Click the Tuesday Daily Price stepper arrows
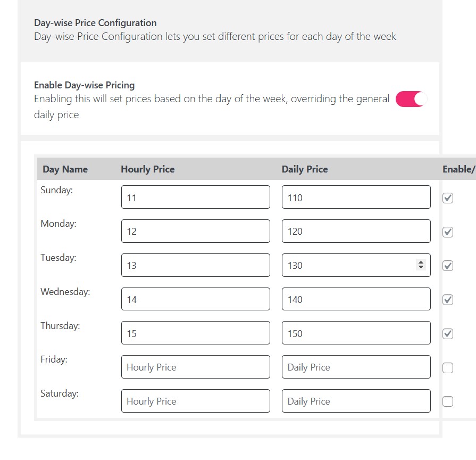This screenshot has width=476, height=460. point(421,265)
